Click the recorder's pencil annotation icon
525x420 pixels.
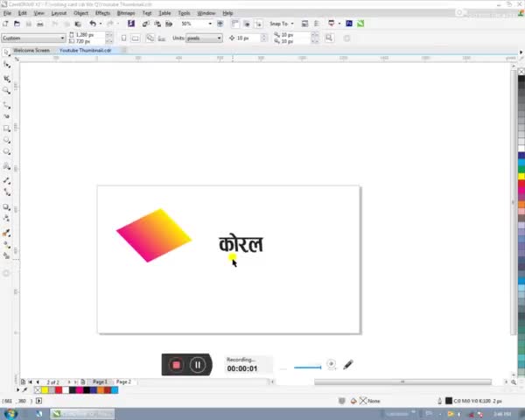(347, 365)
